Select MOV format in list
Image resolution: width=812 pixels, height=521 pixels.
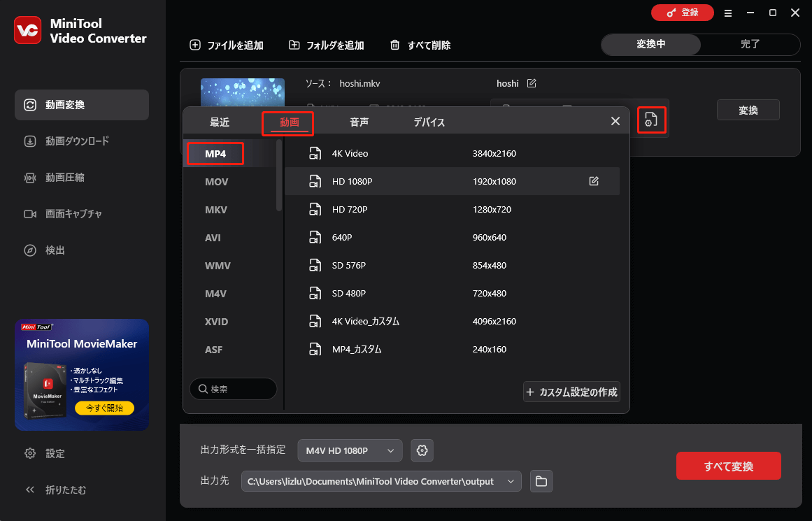click(x=217, y=182)
